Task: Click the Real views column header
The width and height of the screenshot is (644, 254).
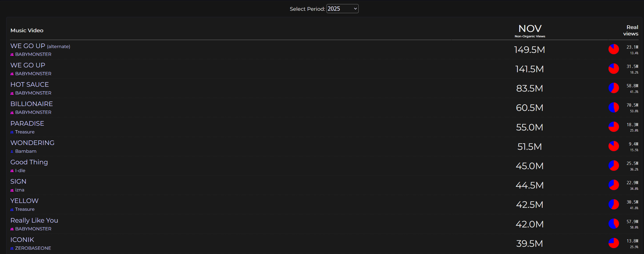Action: 631,30
